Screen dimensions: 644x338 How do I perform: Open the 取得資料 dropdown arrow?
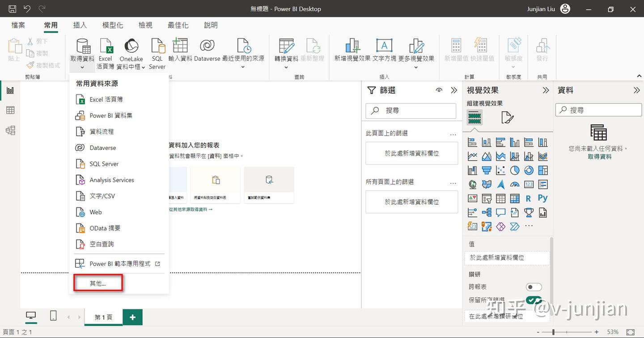tap(82, 67)
